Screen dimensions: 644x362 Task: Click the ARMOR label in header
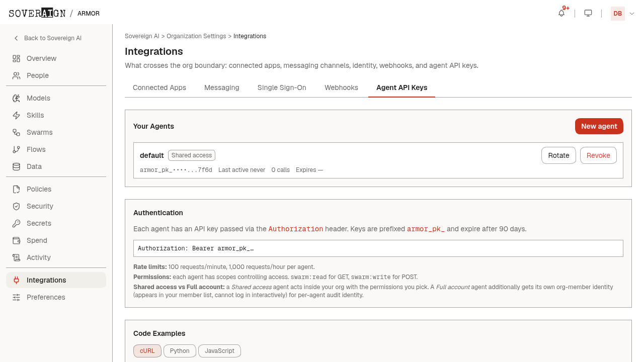pyautogui.click(x=89, y=14)
